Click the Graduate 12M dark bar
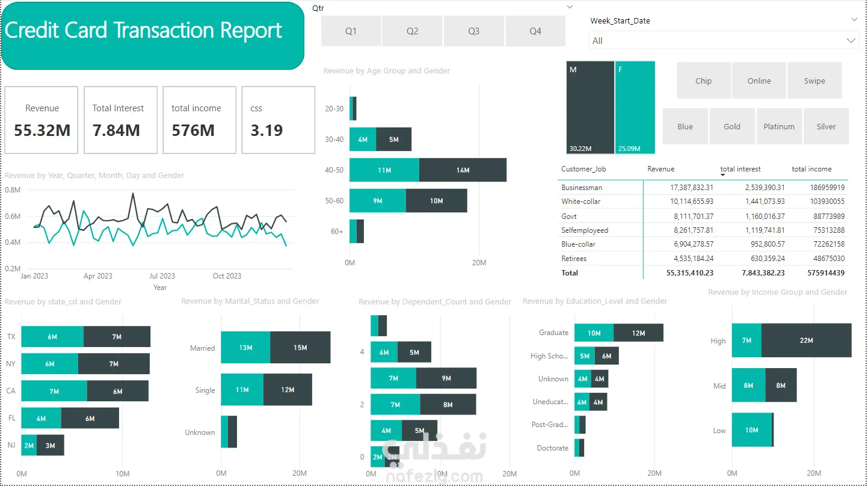 pos(638,333)
